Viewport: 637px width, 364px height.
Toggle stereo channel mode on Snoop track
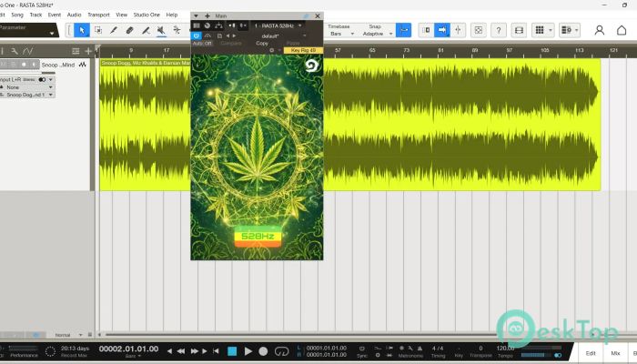[42, 80]
